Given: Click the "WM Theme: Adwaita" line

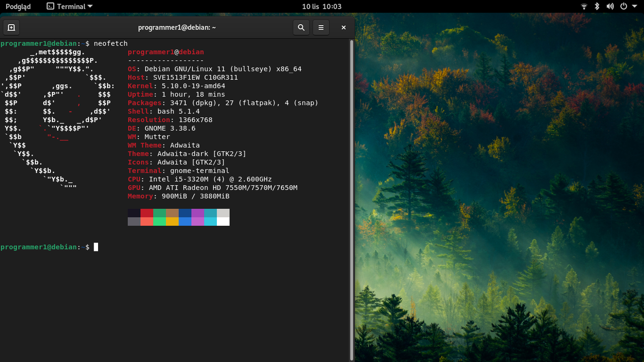Looking at the screenshot, I should click(164, 145).
